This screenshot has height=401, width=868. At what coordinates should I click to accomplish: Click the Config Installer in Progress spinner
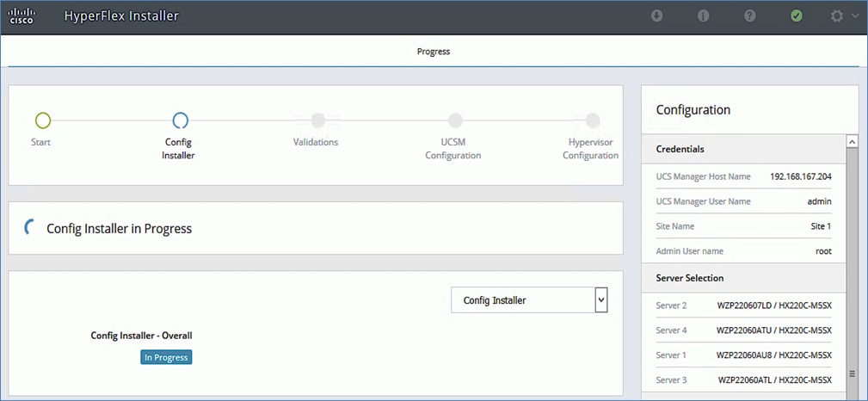tap(30, 228)
